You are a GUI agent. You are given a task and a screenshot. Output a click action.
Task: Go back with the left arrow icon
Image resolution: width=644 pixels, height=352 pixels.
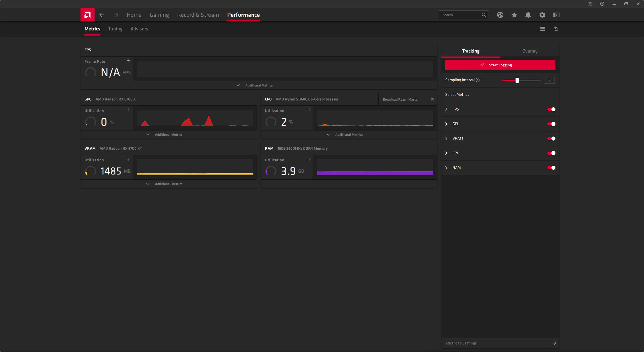[101, 15]
